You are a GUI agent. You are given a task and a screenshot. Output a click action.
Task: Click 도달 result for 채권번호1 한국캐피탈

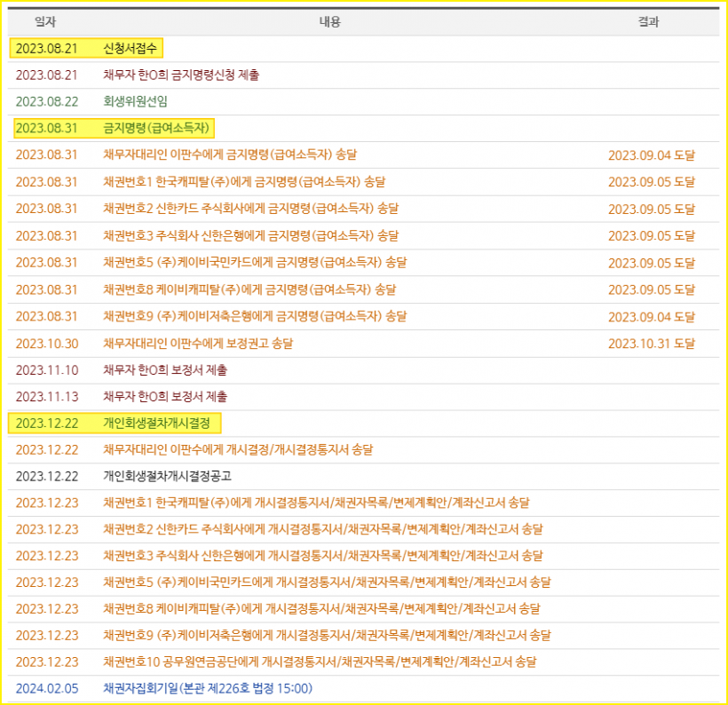tap(652, 182)
